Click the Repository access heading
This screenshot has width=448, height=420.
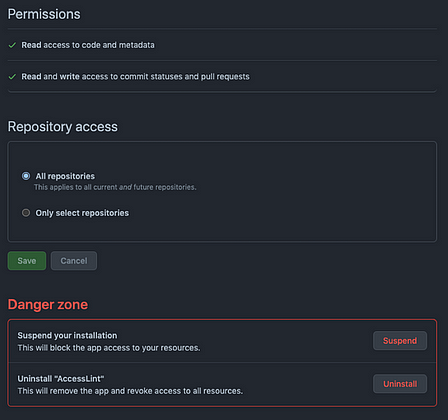click(x=63, y=127)
